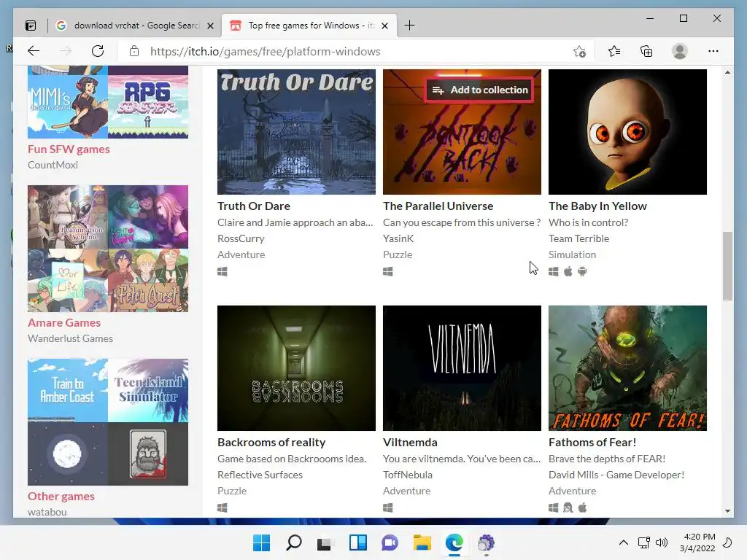Click the Truth Or Dare title link
The width and height of the screenshot is (747, 560).
[x=253, y=206]
